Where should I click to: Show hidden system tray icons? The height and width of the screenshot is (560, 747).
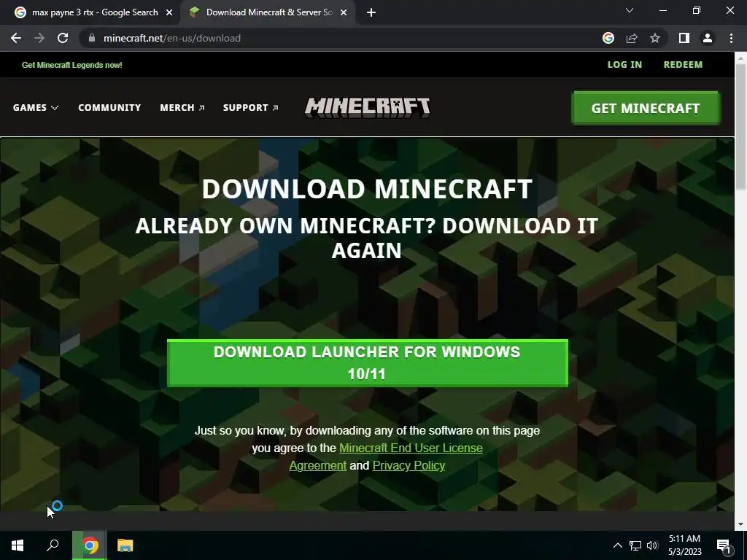click(617, 545)
